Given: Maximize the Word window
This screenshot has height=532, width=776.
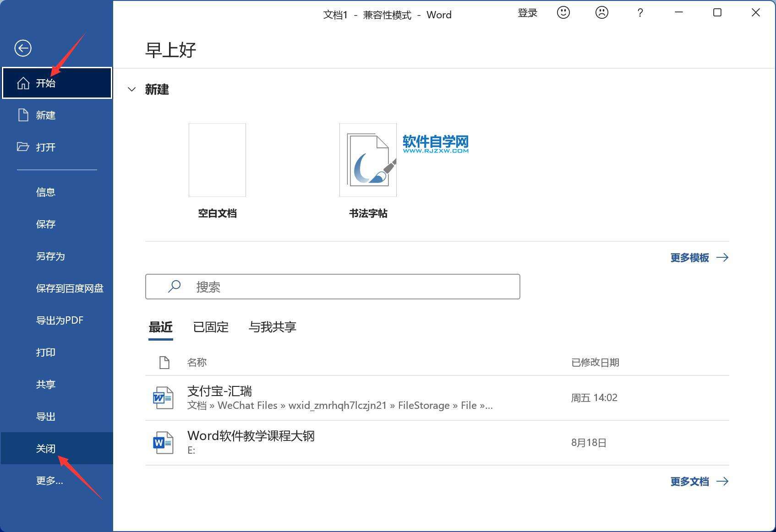Looking at the screenshot, I should coord(717,12).
